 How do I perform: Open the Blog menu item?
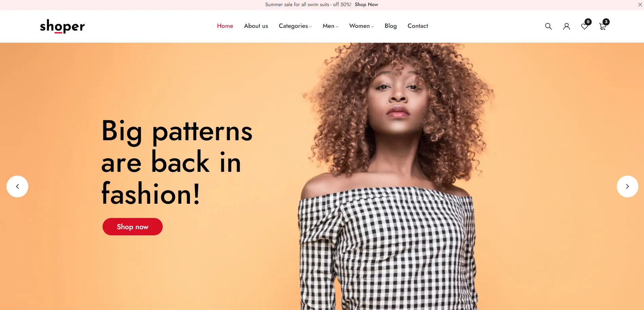pos(391,26)
